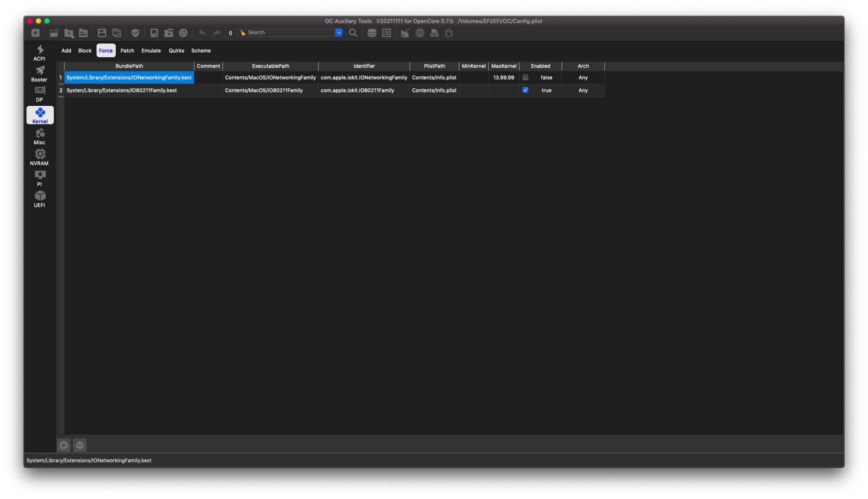Go to the UEFI section
This screenshot has width=868, height=499.
tap(40, 199)
